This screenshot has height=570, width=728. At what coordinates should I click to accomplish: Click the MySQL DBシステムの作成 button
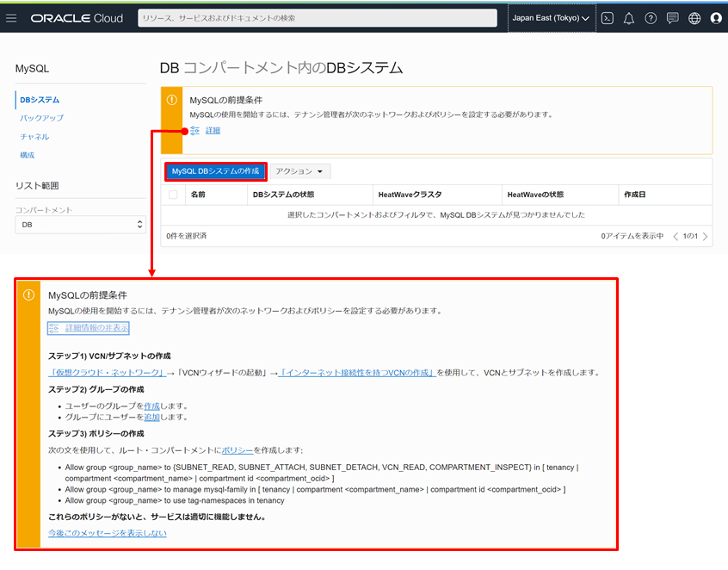click(215, 171)
